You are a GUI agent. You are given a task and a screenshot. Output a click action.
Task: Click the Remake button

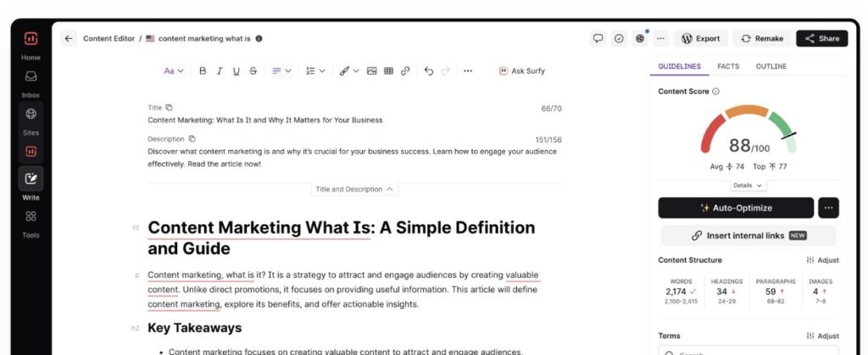point(762,39)
